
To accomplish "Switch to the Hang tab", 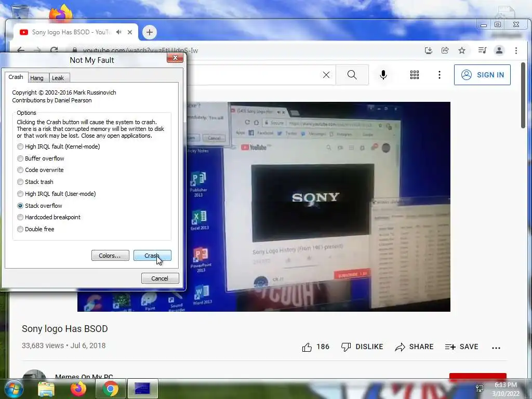I will point(37,78).
